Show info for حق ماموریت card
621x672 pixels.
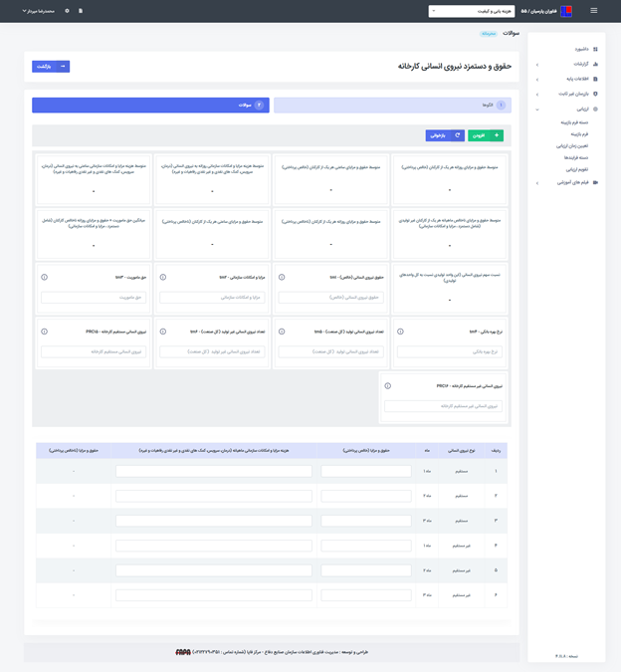44,278
